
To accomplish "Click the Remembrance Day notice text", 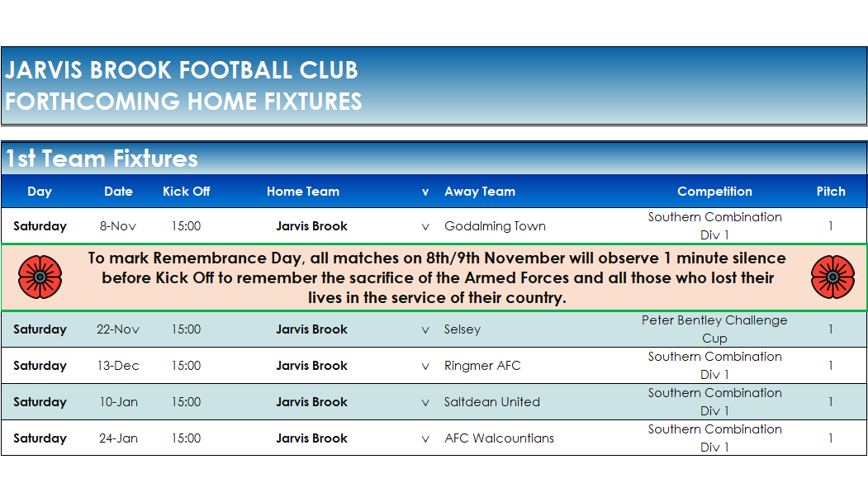I will click(437, 277).
